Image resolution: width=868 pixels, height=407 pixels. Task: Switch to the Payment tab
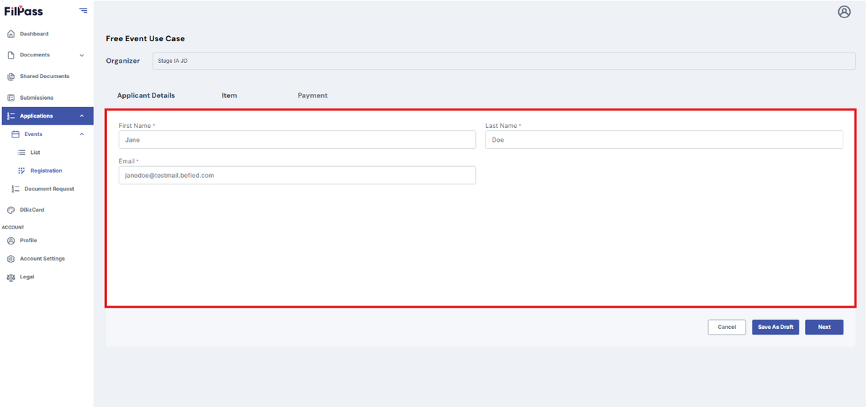coord(312,95)
